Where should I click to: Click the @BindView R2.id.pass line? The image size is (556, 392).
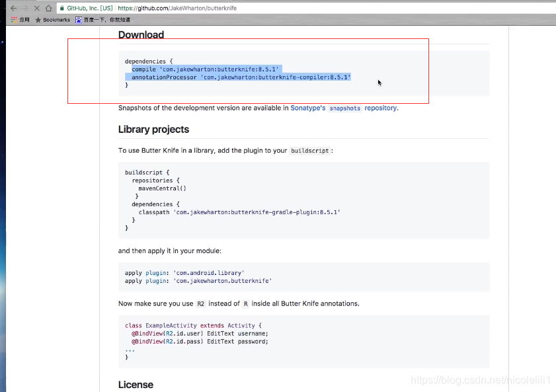pyautogui.click(x=200, y=341)
